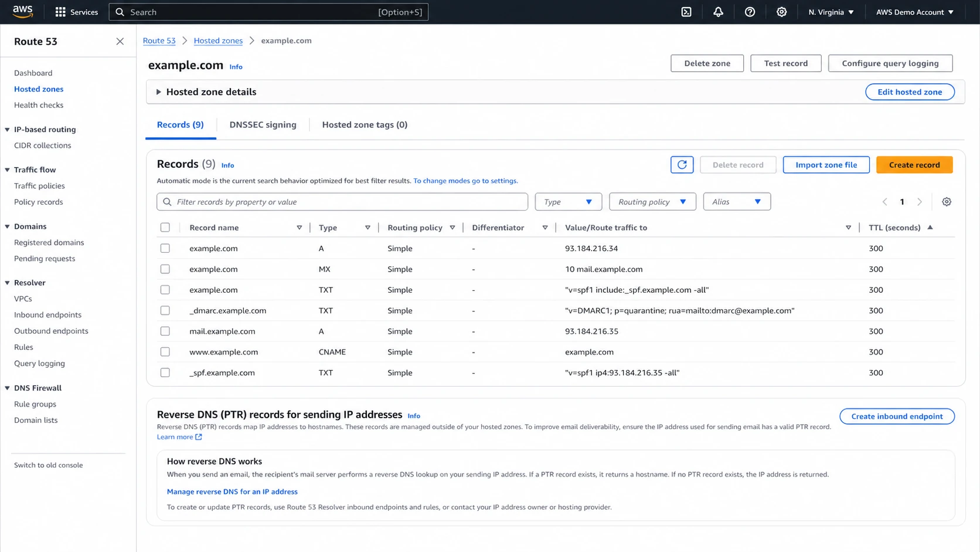Collapse the DNS Firewall section
Screen dimensions: 980x552
tap(7, 388)
